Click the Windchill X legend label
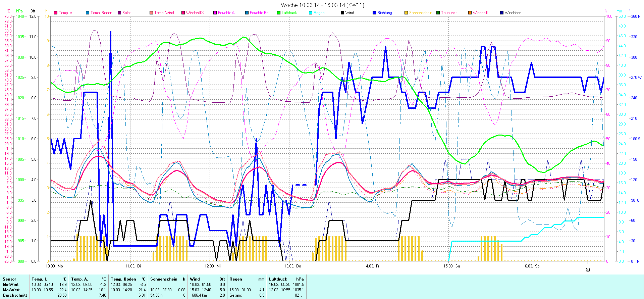The height and width of the screenshot is (299, 644). (x=195, y=13)
